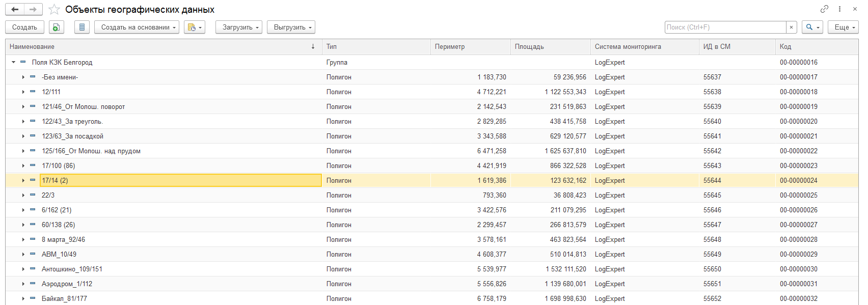This screenshot has height=305, width=868.
Task: Open the 'Выгрузить' menu
Action: click(291, 27)
